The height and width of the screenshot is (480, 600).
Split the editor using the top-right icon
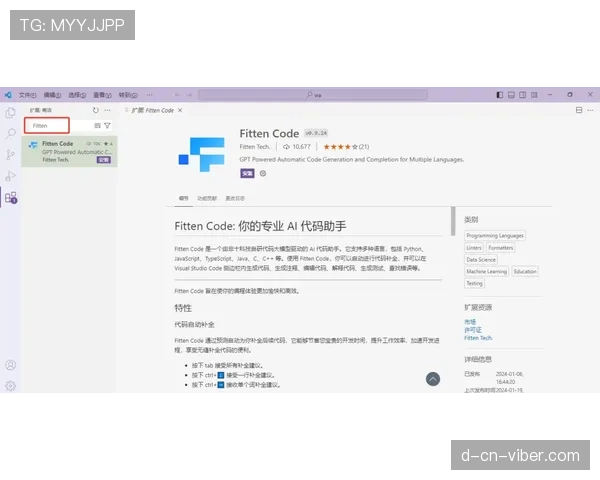click(579, 110)
